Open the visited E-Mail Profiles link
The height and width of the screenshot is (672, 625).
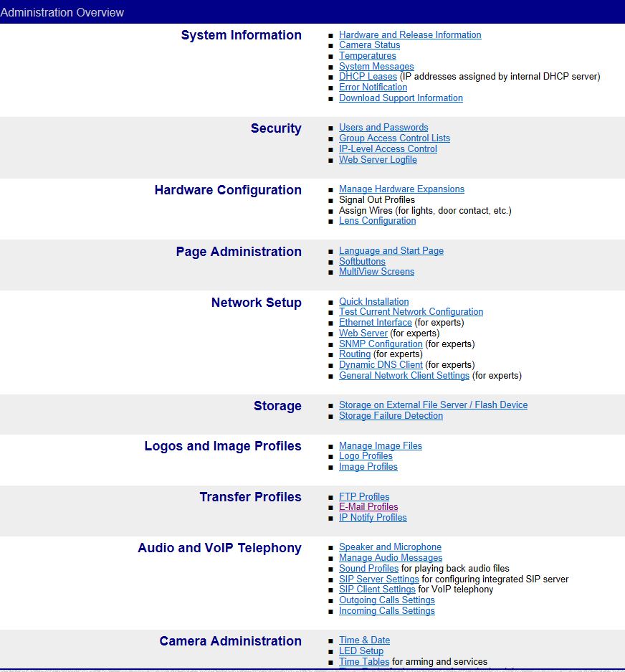(x=368, y=507)
